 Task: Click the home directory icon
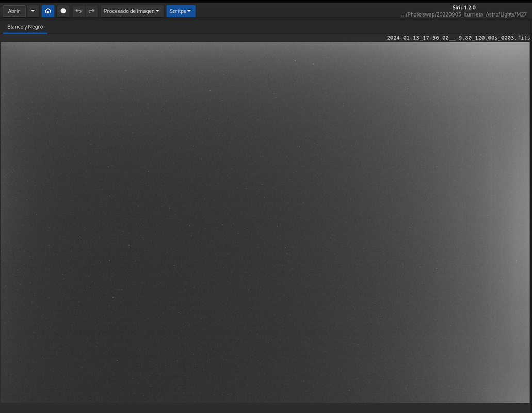coord(48,11)
